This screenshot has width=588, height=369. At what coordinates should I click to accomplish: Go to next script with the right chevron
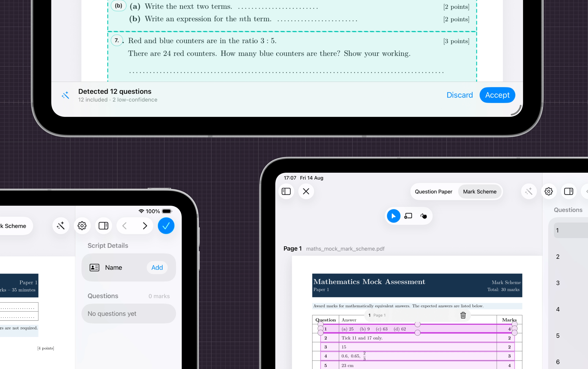(x=145, y=226)
